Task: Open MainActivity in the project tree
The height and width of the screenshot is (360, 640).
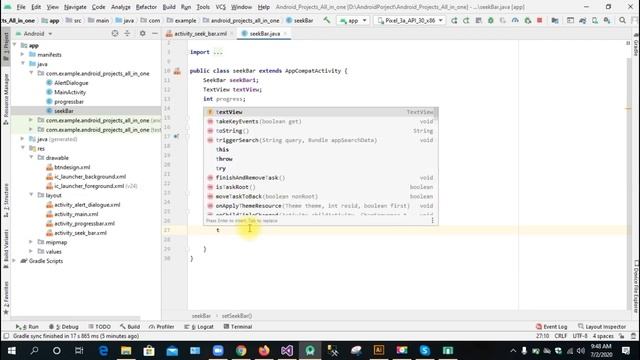Action: [x=70, y=92]
